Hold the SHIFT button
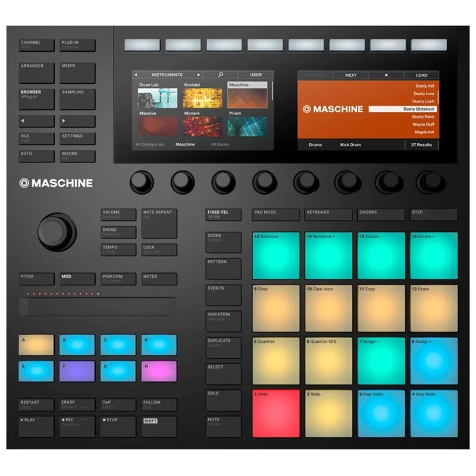476x476 pixels. point(159,426)
